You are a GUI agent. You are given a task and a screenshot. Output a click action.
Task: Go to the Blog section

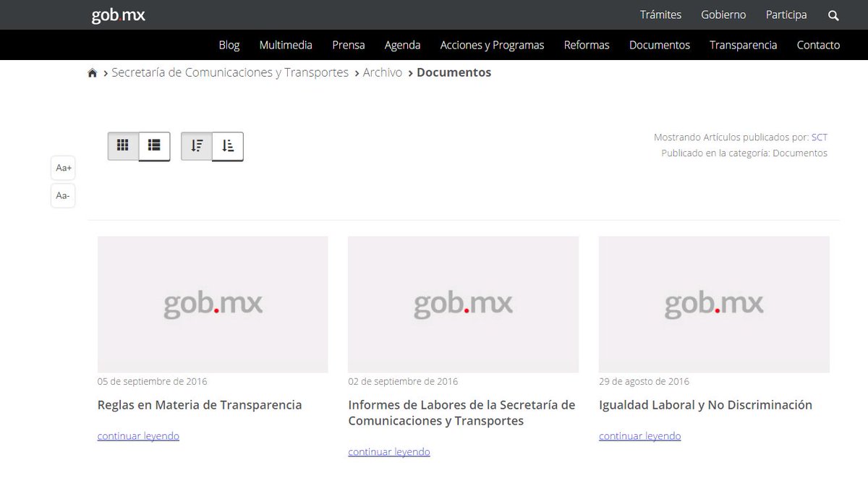point(229,45)
